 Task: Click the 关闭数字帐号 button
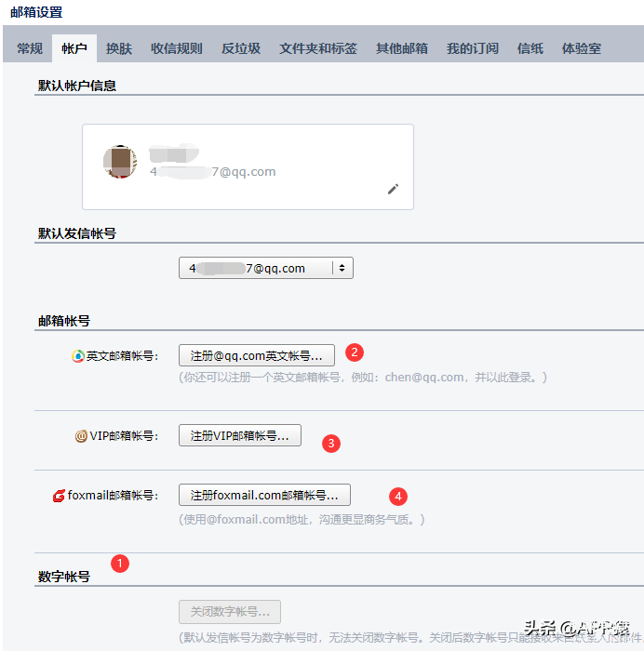(230, 612)
